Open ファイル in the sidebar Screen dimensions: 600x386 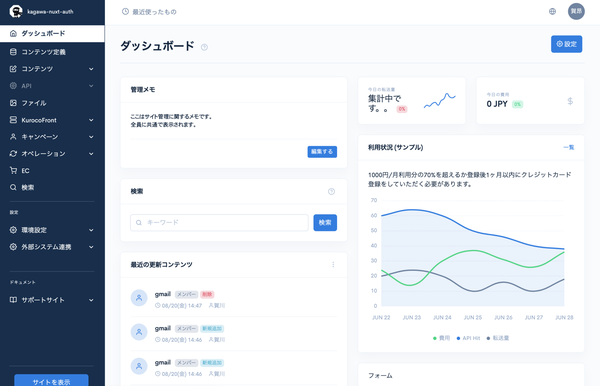pos(52,103)
